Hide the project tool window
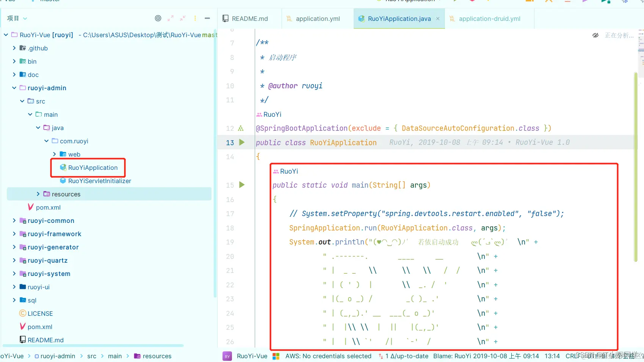The width and height of the screenshot is (644, 362). pos(207,18)
